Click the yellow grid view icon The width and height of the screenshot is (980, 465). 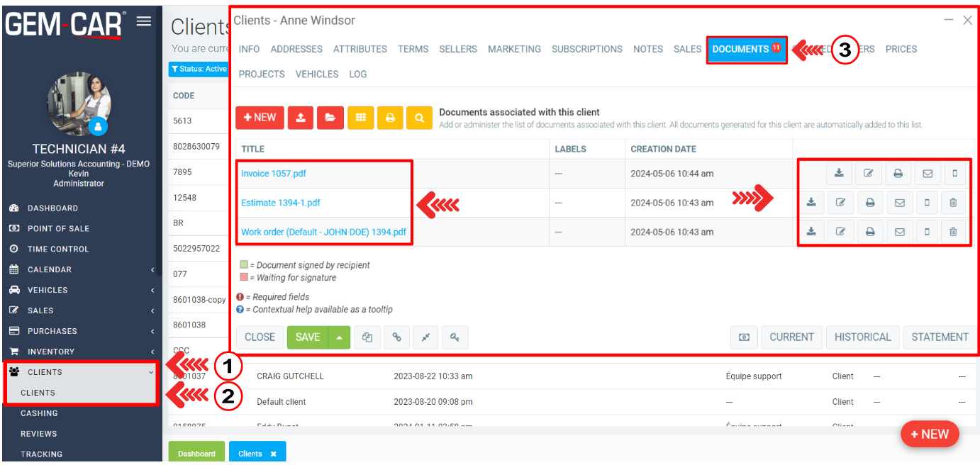click(x=360, y=118)
